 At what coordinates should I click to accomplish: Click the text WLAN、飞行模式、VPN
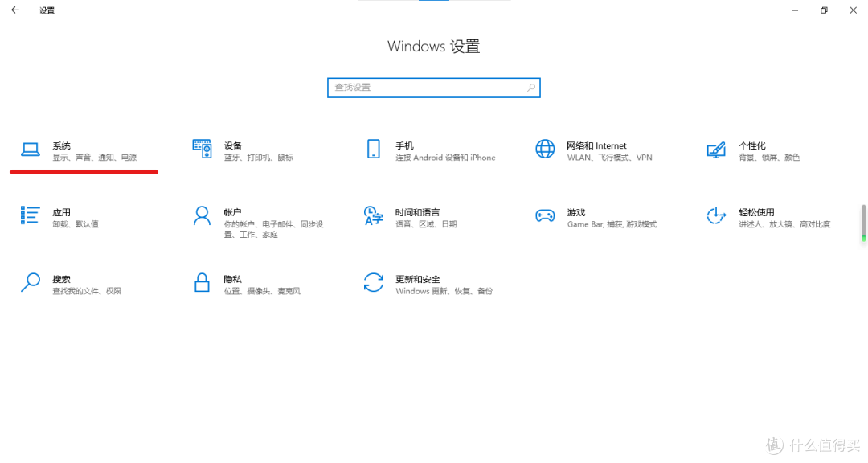pos(609,158)
